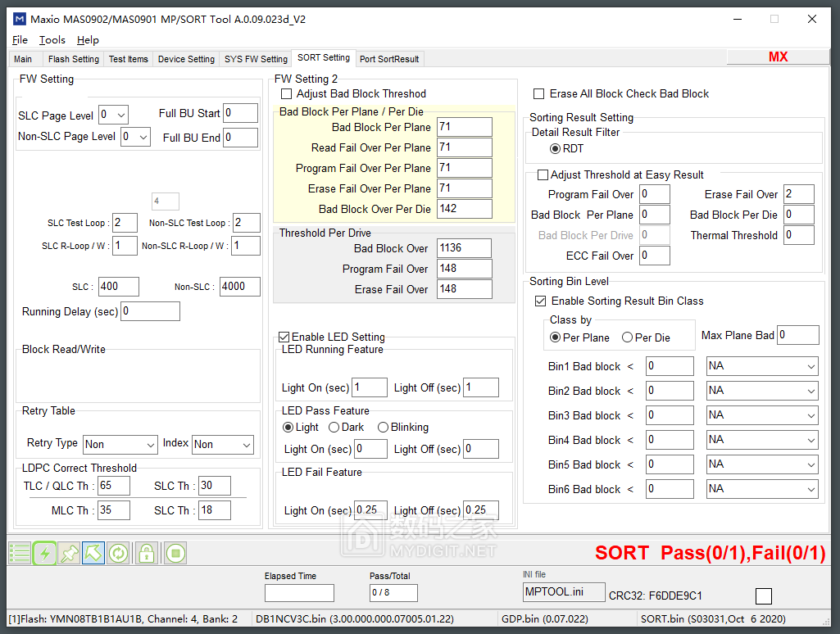This screenshot has width=840, height=634.
Task: Click the red MX button
Action: pyautogui.click(x=778, y=57)
